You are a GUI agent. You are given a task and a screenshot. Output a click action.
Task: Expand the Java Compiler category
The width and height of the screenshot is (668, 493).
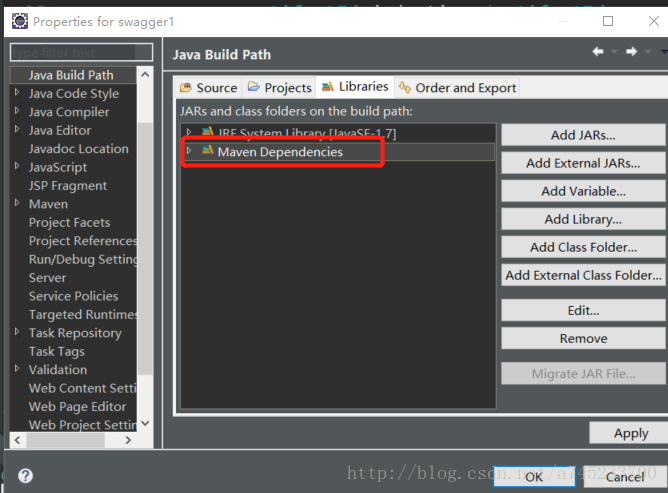(17, 111)
